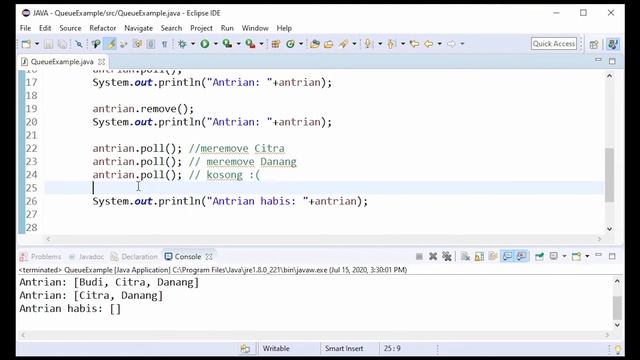Image resolution: width=640 pixels, height=360 pixels.
Task: Click in the Quick Access field
Action: tap(554, 44)
